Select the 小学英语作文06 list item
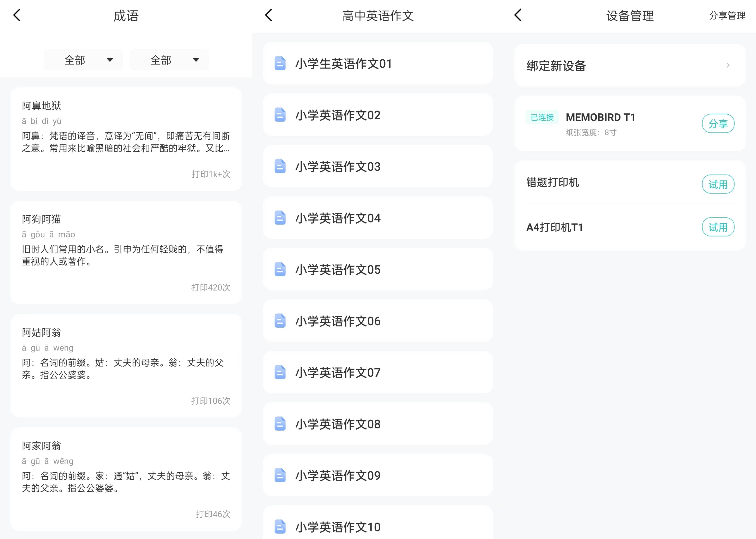This screenshot has height=539, width=756. [378, 321]
